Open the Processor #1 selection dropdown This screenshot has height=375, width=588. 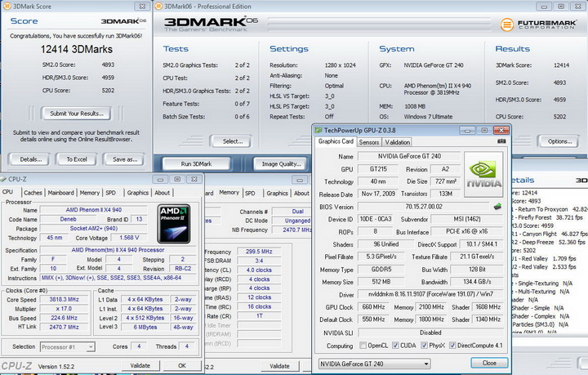coord(68,347)
